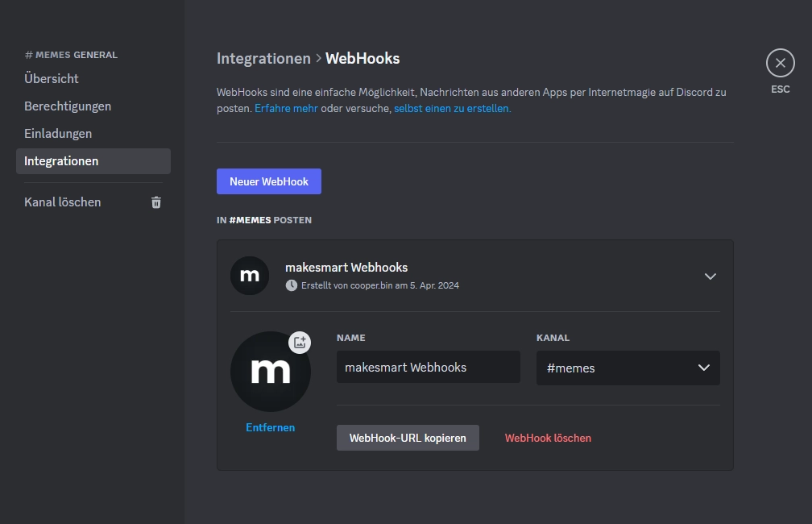This screenshot has height=524, width=812.
Task: Click the Integrationen breadcrumb in the header
Action: tap(263, 59)
